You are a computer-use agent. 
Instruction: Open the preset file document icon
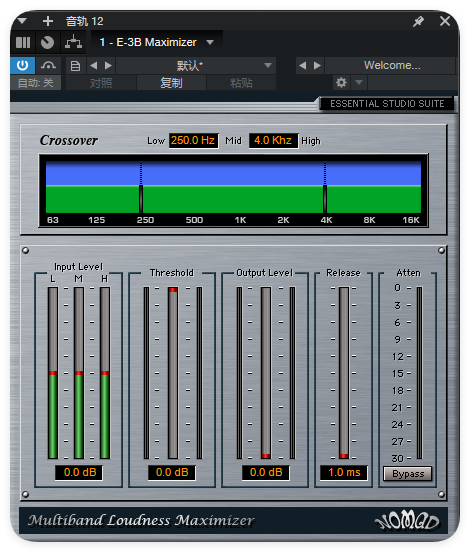(75, 66)
